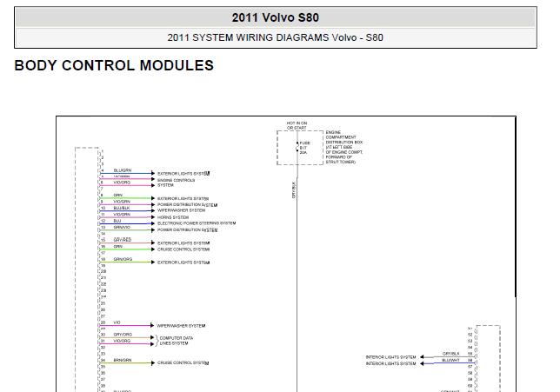Click pin number 33 on the left connector

click(x=103, y=354)
